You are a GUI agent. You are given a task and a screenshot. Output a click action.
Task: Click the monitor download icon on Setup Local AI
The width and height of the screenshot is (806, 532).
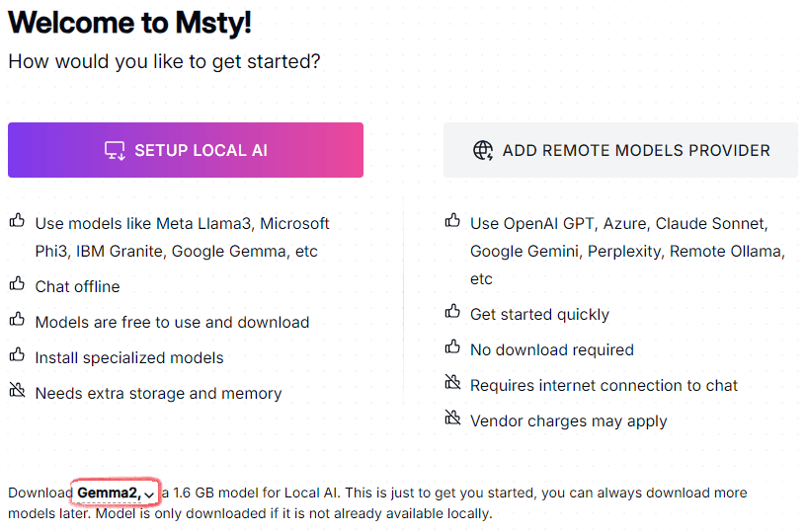click(x=115, y=151)
